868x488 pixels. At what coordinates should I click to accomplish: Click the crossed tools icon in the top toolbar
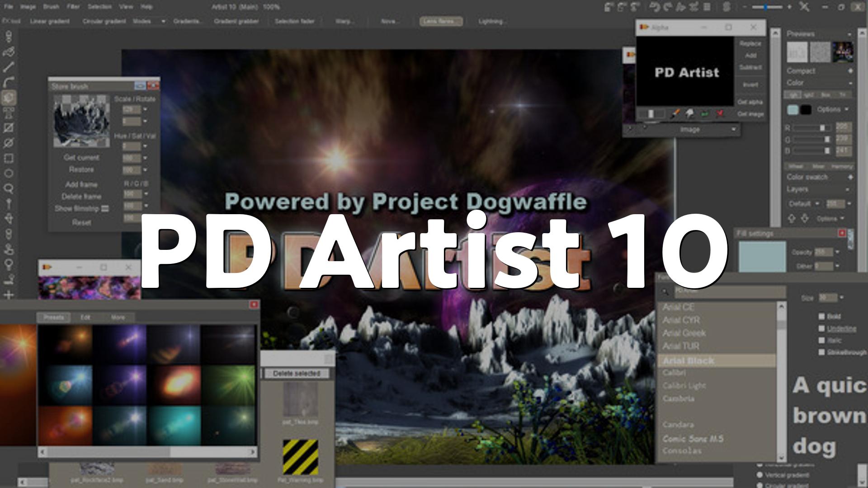[x=804, y=7]
